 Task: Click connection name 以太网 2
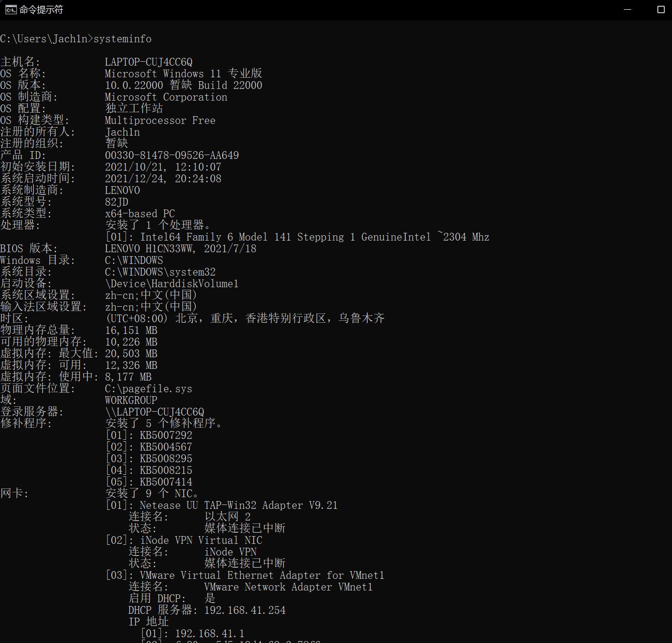(227, 517)
